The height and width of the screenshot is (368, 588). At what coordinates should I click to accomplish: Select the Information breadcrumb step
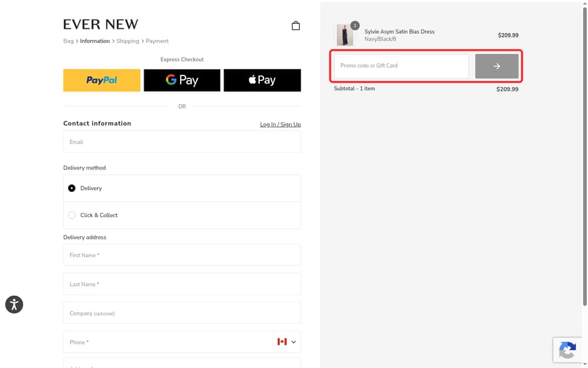(95, 41)
